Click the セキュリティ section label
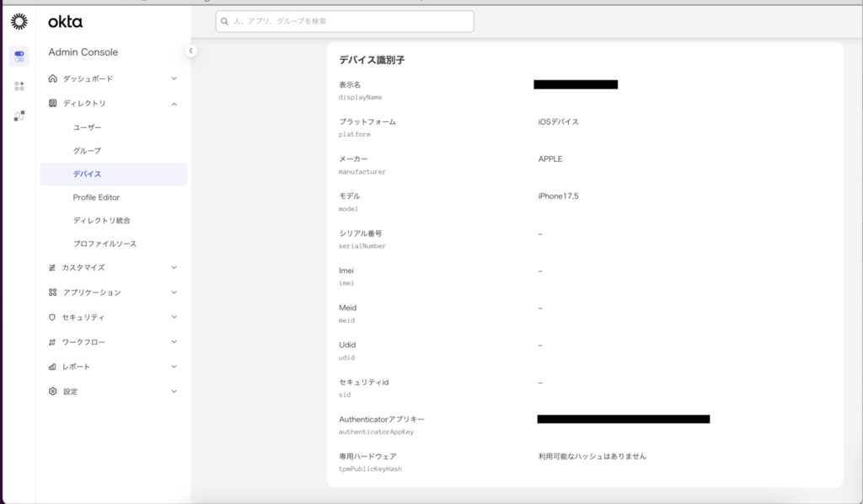 pyautogui.click(x=83, y=317)
